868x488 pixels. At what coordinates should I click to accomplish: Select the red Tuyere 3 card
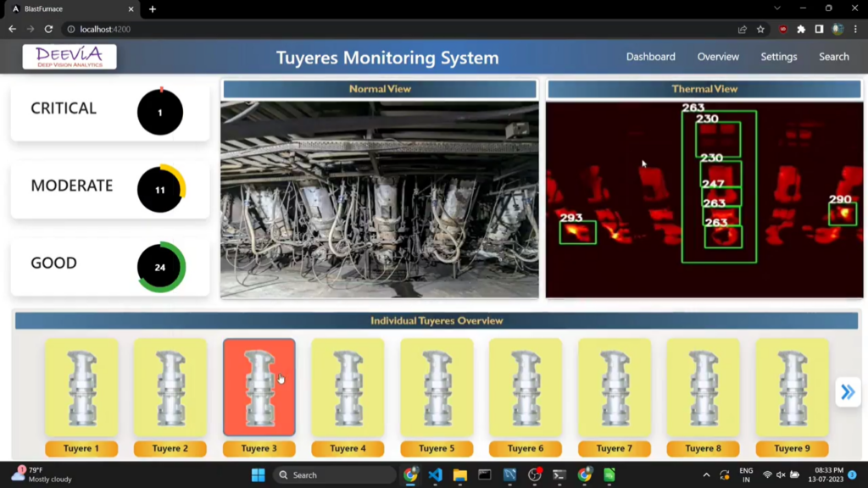[259, 386]
